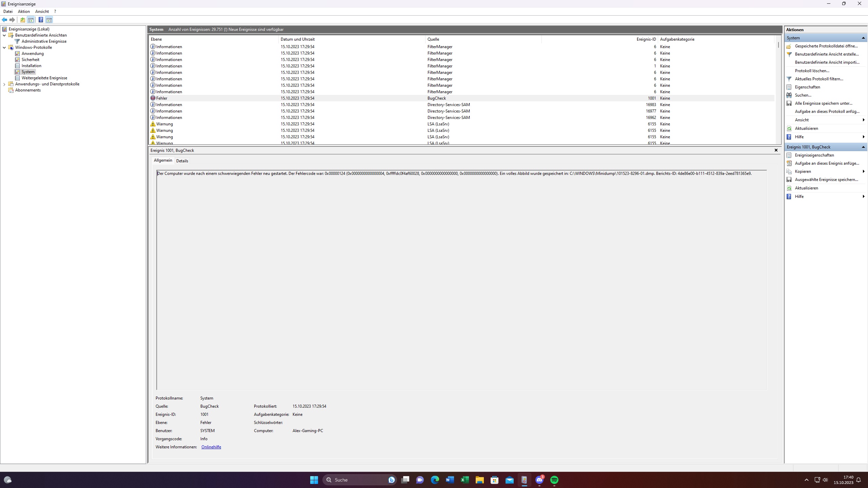
Task: Expand the Ansicht submenu arrow in actions
Action: [863, 120]
